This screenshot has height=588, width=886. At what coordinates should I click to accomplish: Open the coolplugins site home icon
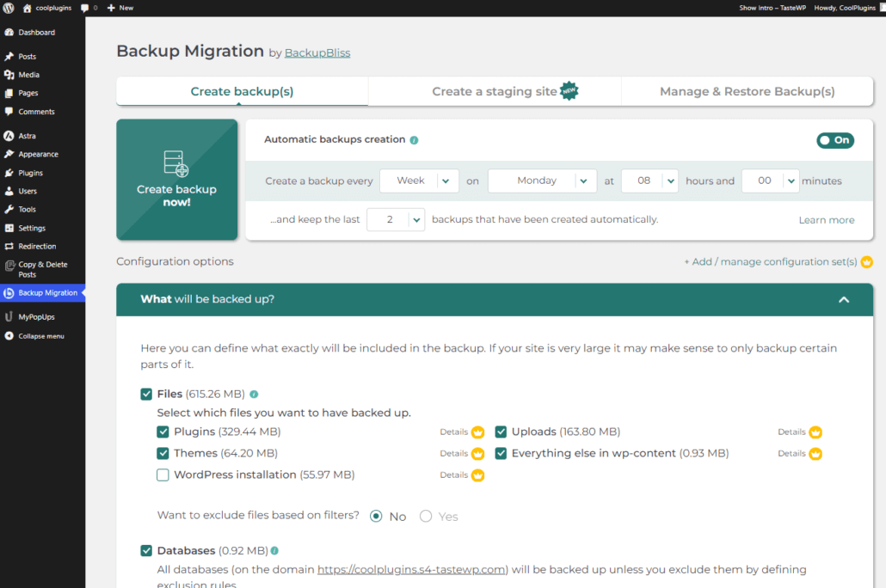(x=27, y=8)
